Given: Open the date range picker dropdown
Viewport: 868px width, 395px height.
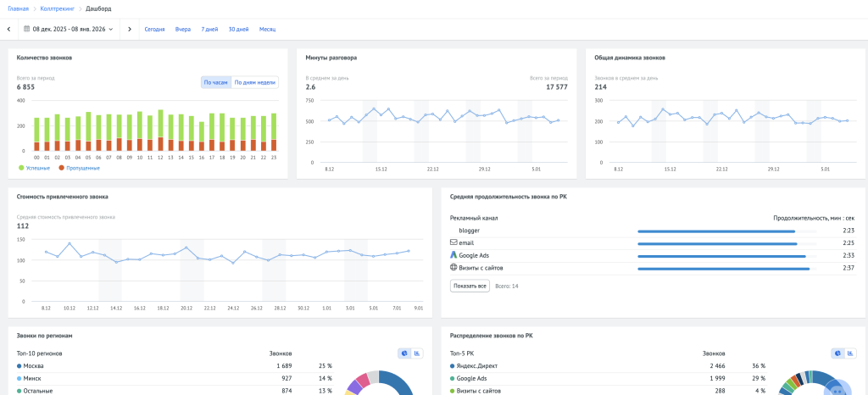Looking at the screenshot, I should tap(72, 29).
